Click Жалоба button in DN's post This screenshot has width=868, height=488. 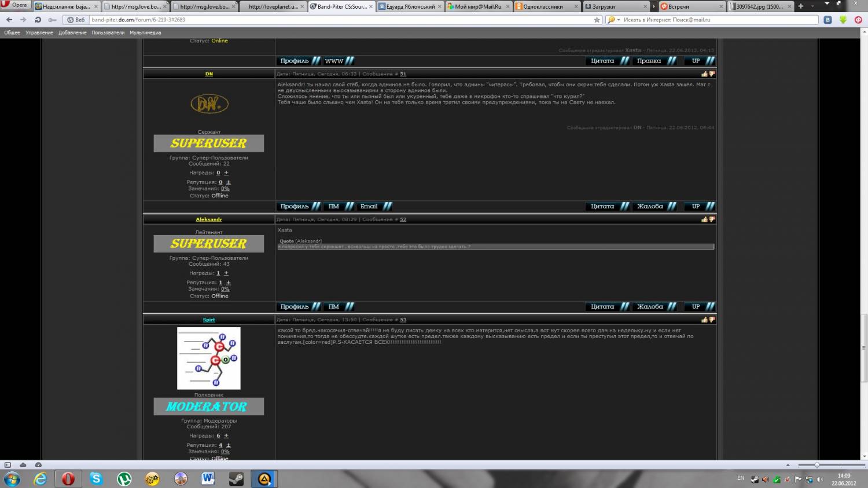point(654,206)
